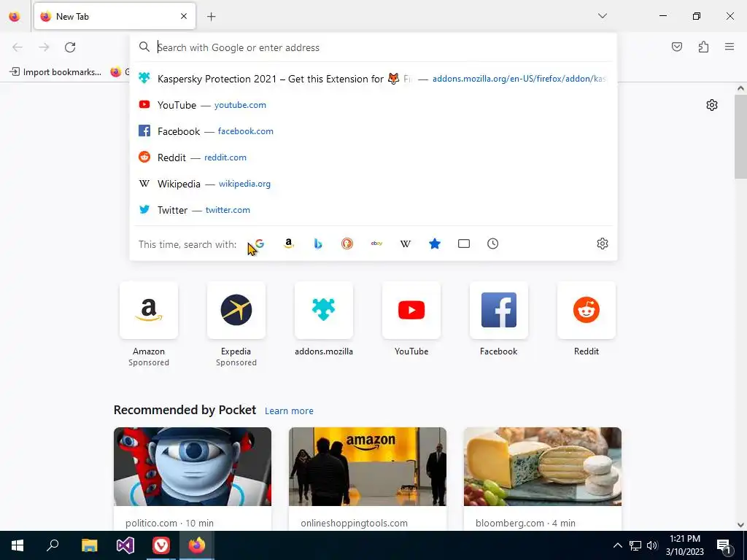Click the Learn more Pocket link
747x560 pixels.
point(289,411)
